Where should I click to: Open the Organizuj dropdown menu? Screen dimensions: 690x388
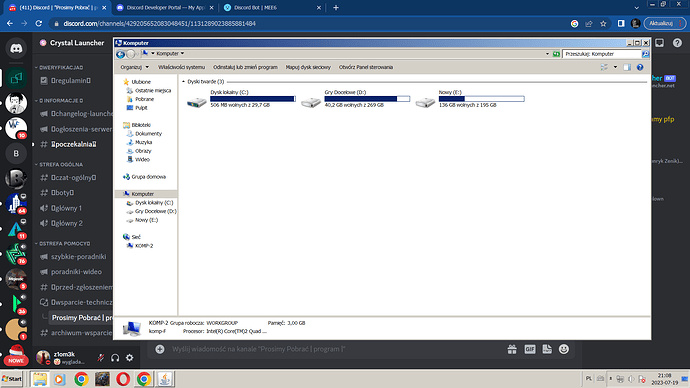[135, 67]
